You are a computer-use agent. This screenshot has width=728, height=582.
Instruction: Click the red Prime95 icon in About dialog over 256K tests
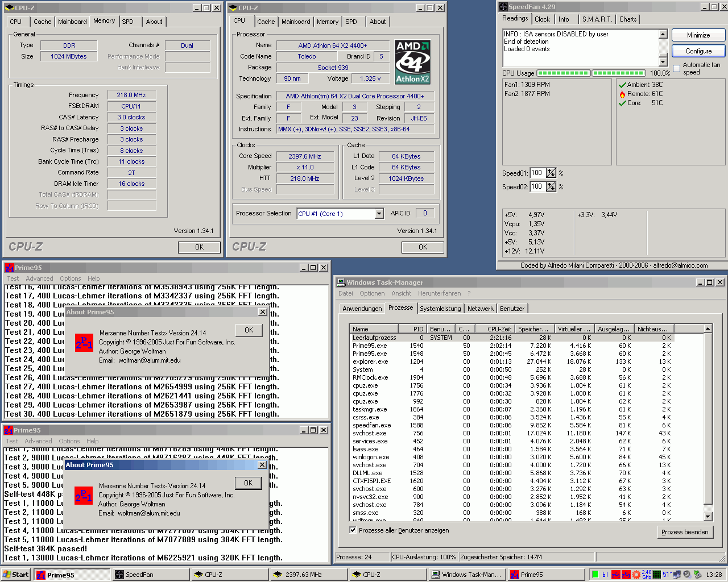coord(84,343)
